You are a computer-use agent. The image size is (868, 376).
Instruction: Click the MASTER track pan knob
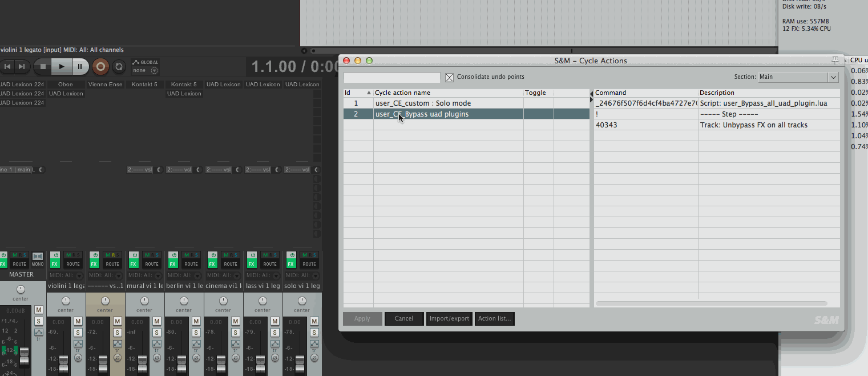(21, 289)
